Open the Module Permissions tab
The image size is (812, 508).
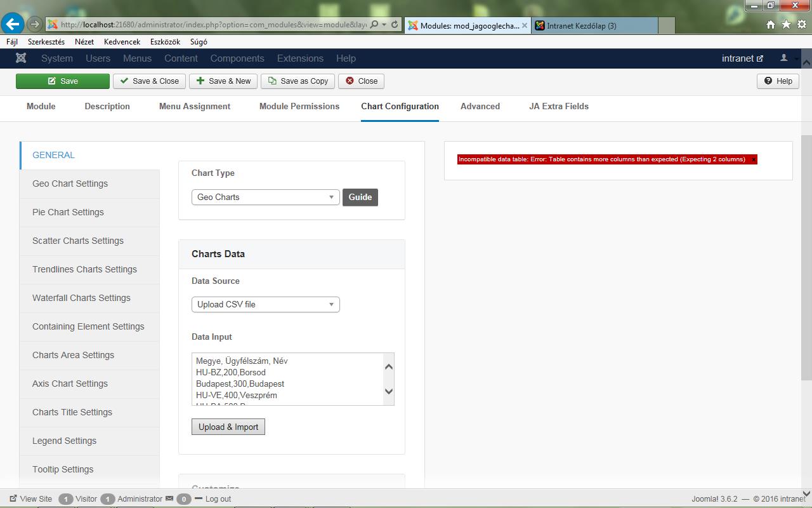pos(299,106)
